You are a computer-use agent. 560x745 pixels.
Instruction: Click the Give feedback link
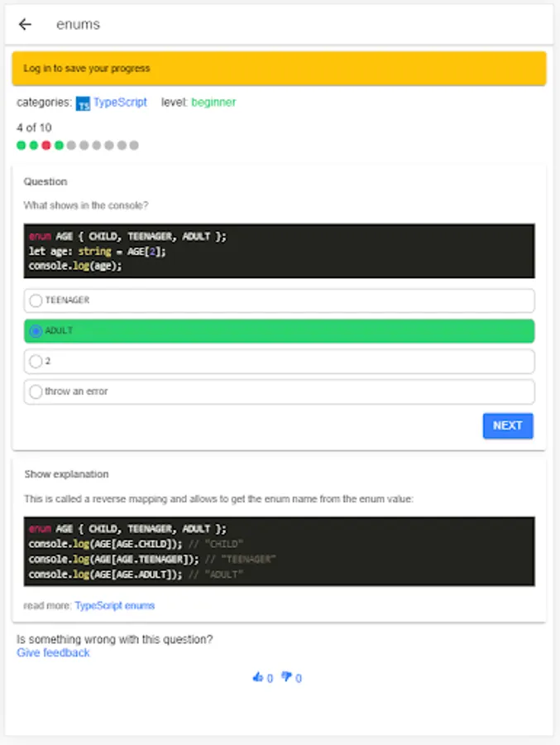click(x=53, y=653)
